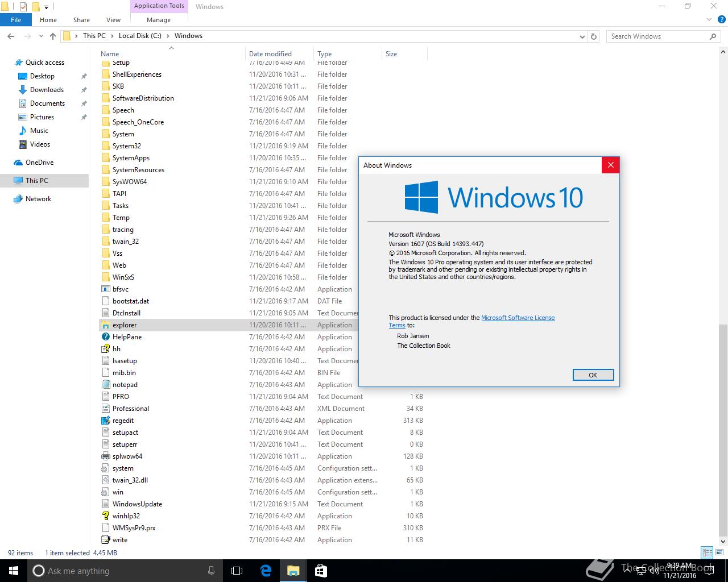Select the Music library icon
Image resolution: width=728 pixels, height=582 pixels.
click(23, 131)
